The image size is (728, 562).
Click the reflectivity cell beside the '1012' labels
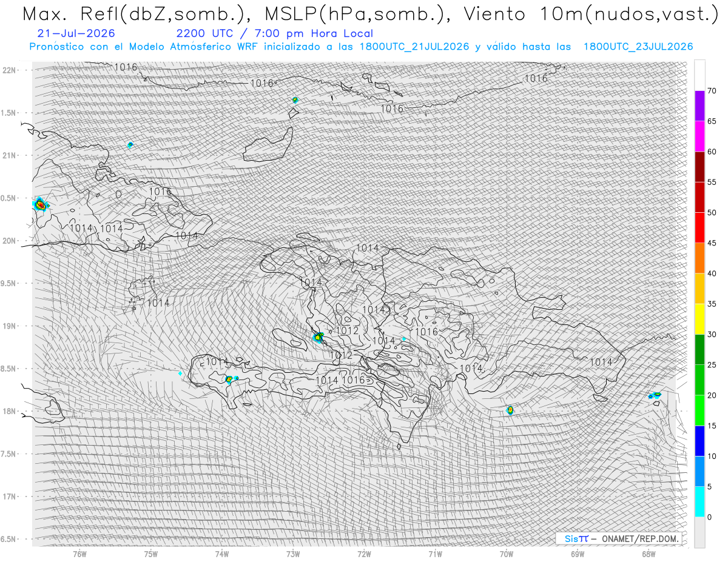click(318, 337)
